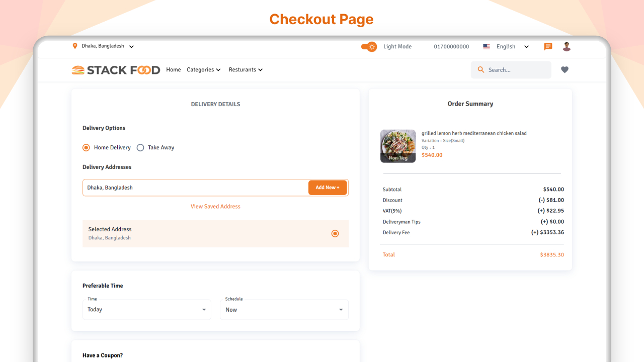Open the chat messages icon

click(x=547, y=46)
